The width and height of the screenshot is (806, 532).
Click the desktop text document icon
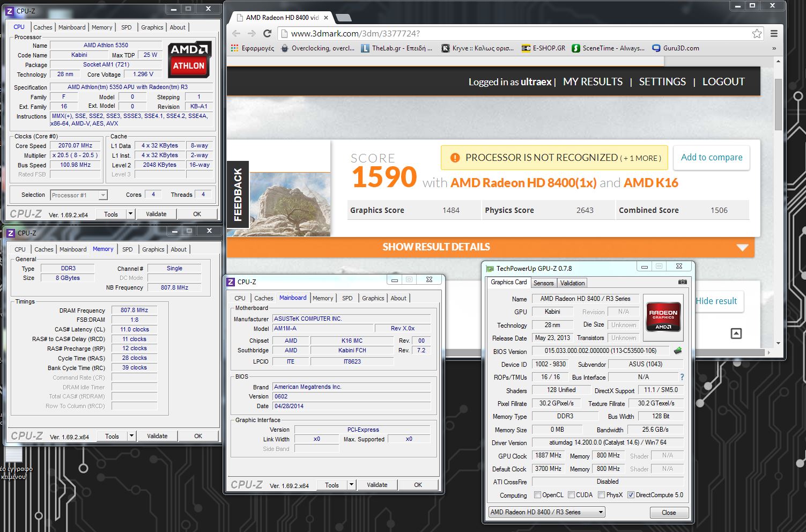click(x=13, y=454)
